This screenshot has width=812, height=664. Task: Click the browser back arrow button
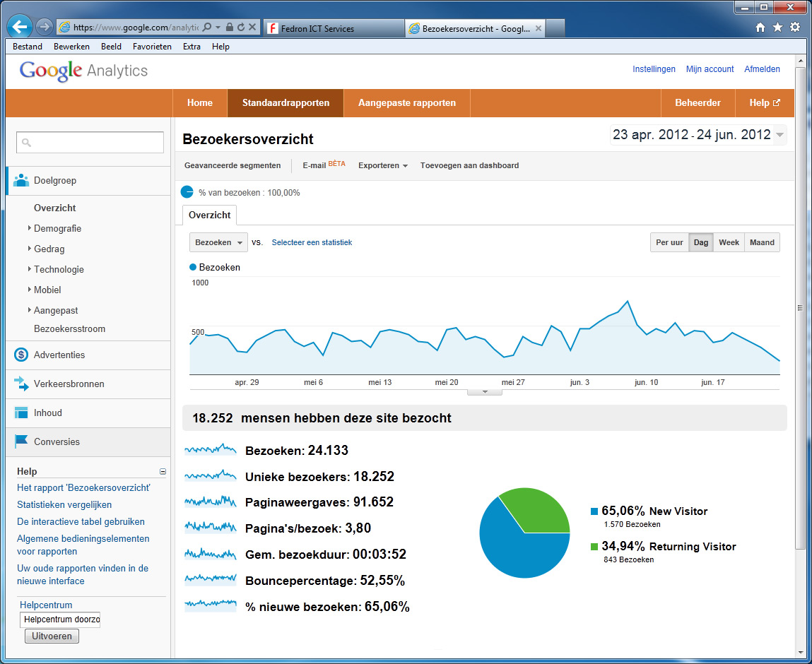19,27
